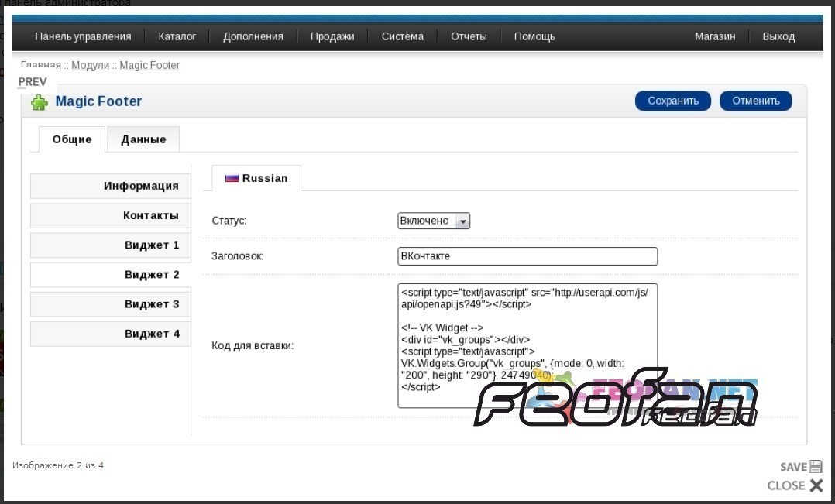This screenshot has height=504, width=835.
Task: Select the Контакты side tab
Action: (111, 215)
